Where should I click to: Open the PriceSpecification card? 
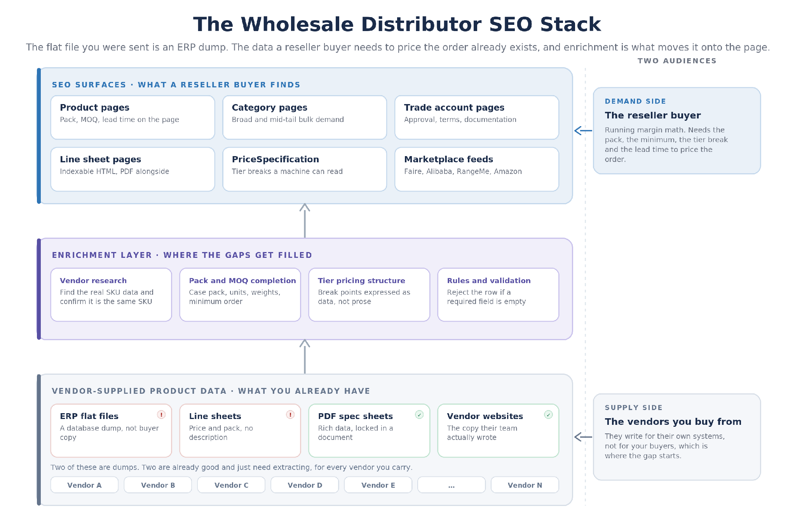click(305, 169)
